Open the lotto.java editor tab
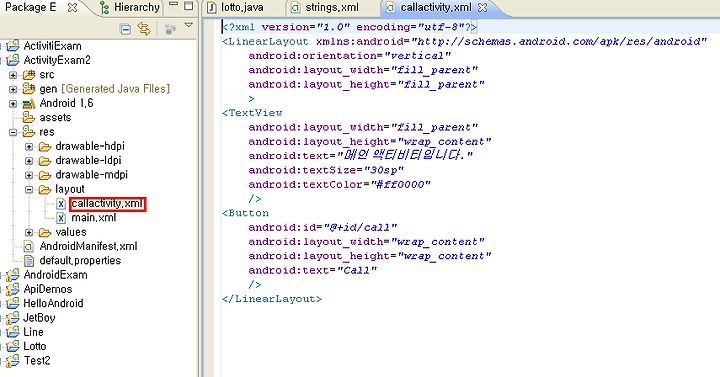The image size is (720, 377). [x=242, y=7]
